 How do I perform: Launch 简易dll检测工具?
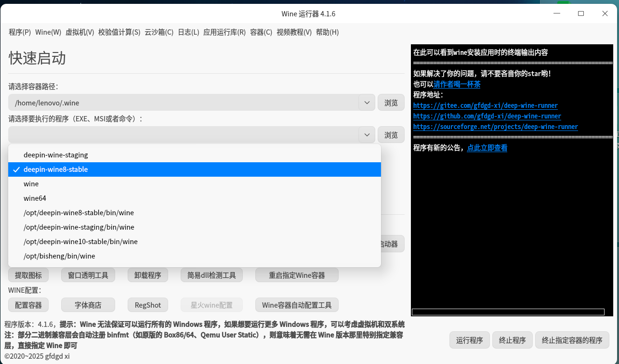[x=211, y=275]
